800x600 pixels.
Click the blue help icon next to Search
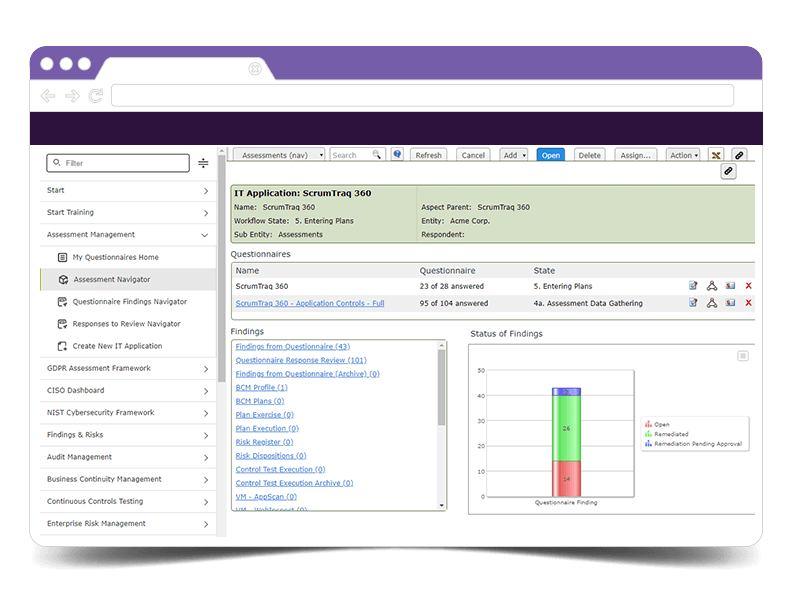click(x=397, y=155)
